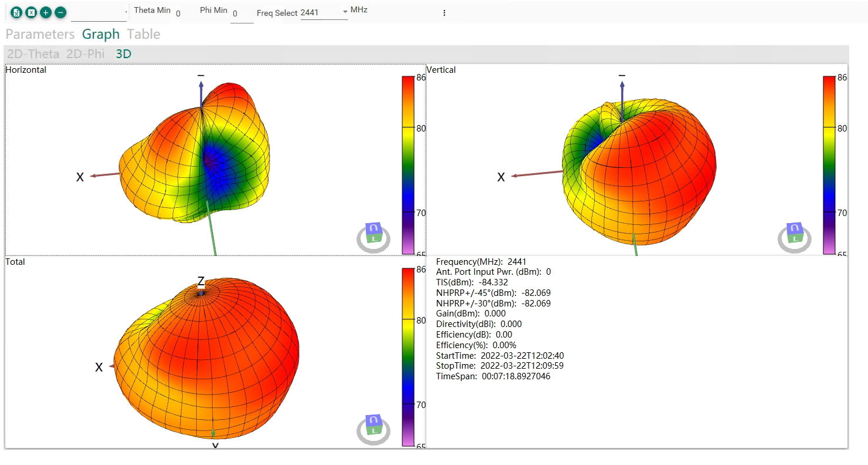This screenshot has height=465, width=868.
Task: Open the three-dot overflow menu
Action: click(x=444, y=13)
